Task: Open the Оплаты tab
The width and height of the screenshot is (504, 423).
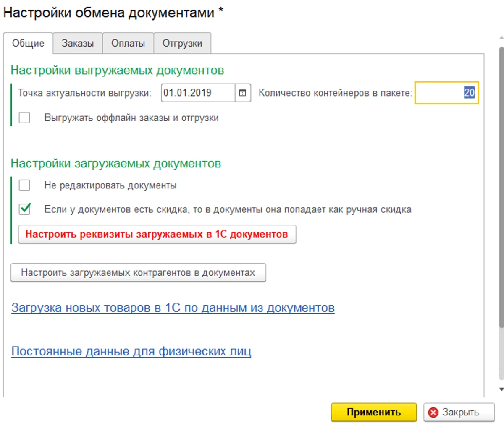Action: [129, 43]
